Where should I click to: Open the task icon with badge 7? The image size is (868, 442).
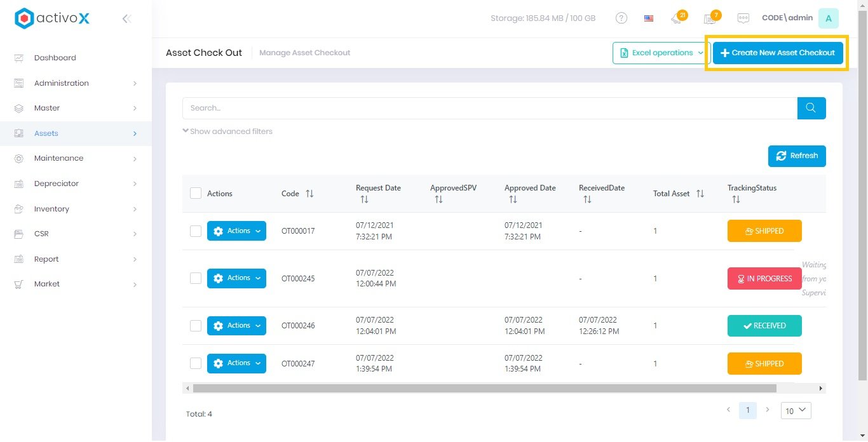[710, 18]
